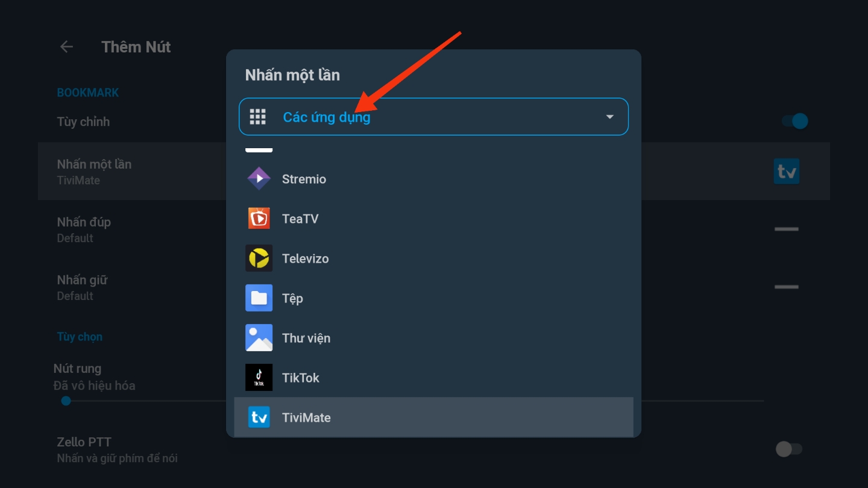This screenshot has width=868, height=488.
Task: Click the Stremio app icon
Action: tap(259, 179)
